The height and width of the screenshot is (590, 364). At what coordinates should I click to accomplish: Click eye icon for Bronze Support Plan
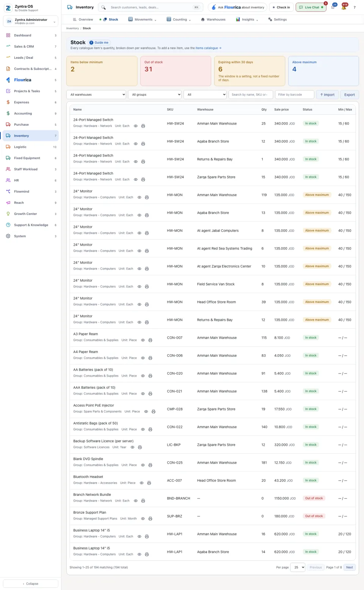click(x=143, y=519)
